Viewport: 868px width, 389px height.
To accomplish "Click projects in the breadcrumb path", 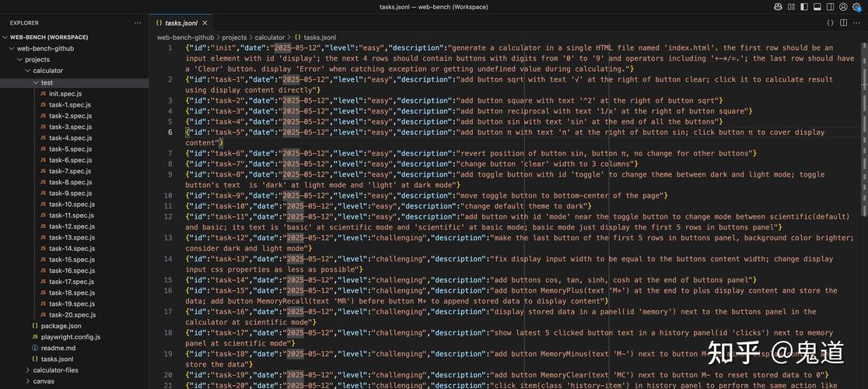I will [234, 37].
